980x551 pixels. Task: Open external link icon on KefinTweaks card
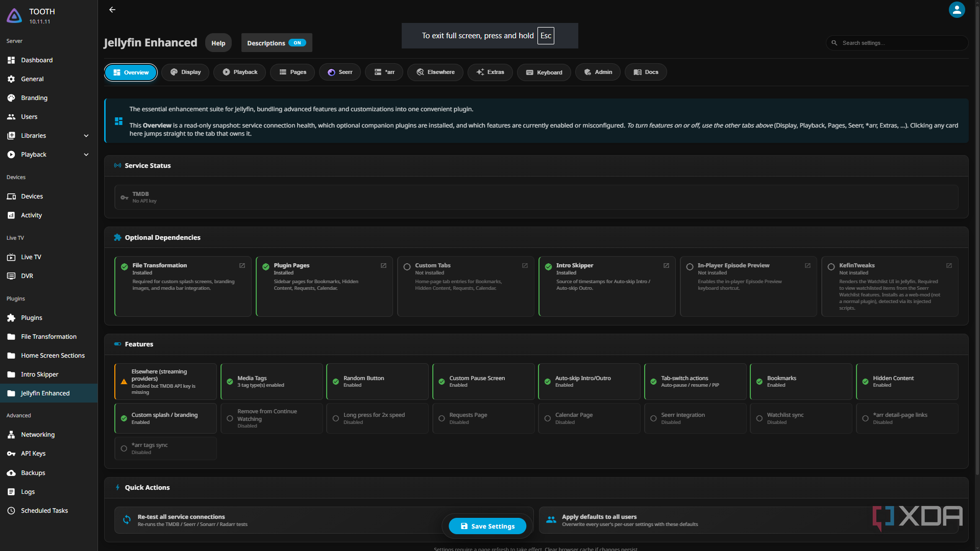[949, 266]
